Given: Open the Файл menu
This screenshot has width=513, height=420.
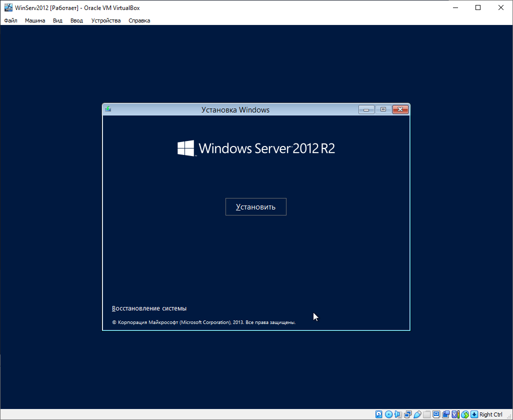Looking at the screenshot, I should [11, 20].
